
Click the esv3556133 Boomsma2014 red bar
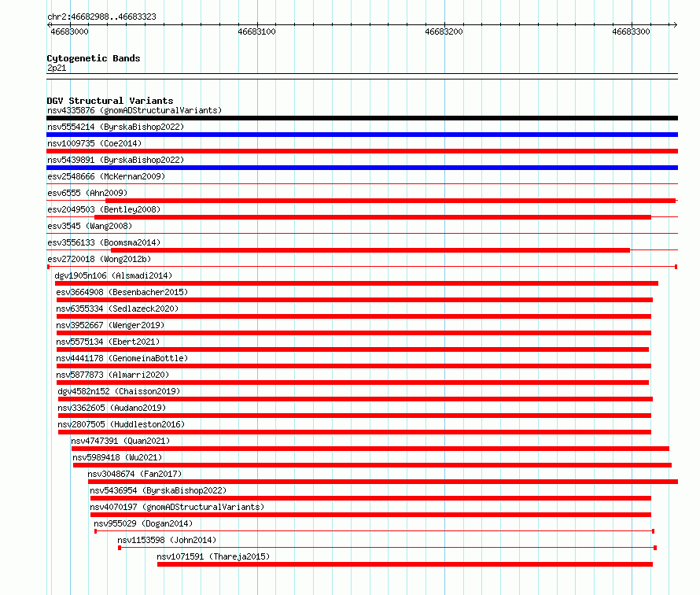370,250
